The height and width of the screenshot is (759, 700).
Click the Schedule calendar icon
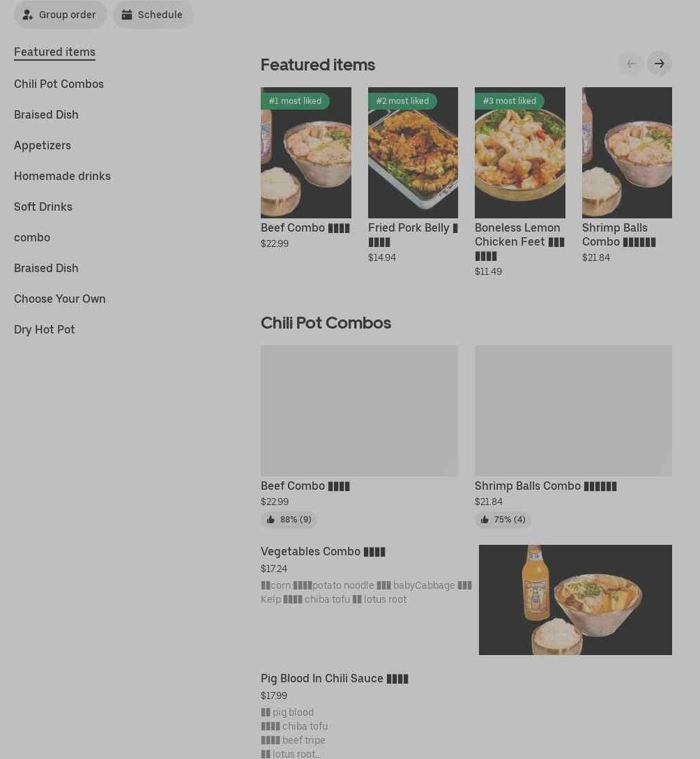[127, 15]
